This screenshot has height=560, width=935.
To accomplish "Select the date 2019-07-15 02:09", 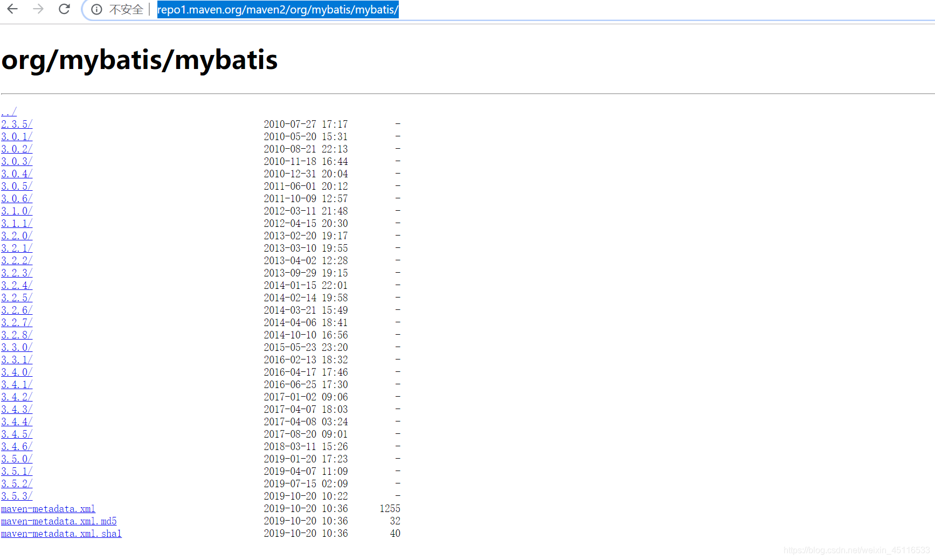I will (x=306, y=483).
